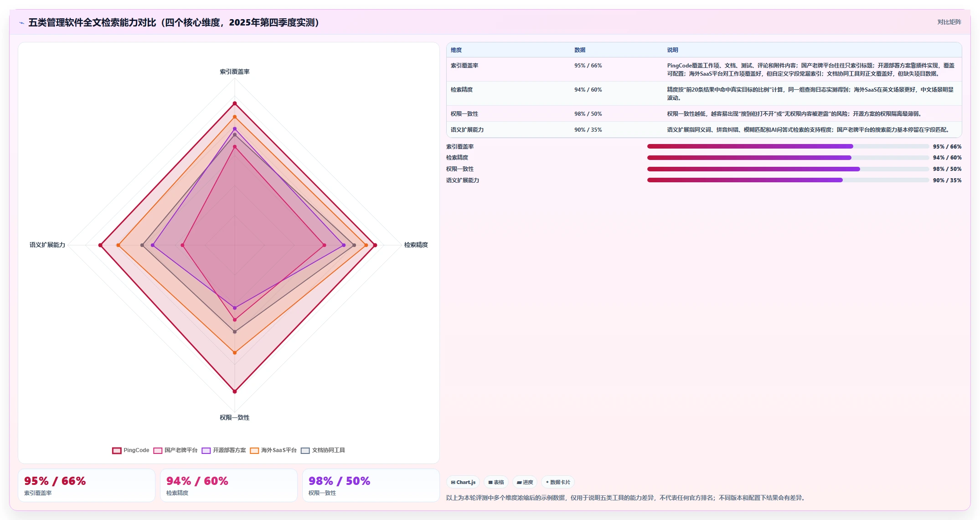Open the 索引覆盖率 data card
This screenshot has width=980, height=520.
[87, 485]
